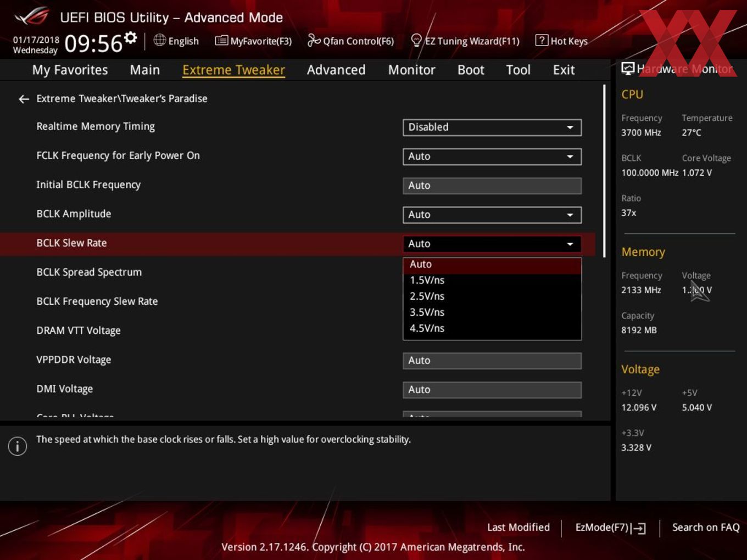
Task: Choose 1.5V/ns slew rate option
Action: point(492,280)
